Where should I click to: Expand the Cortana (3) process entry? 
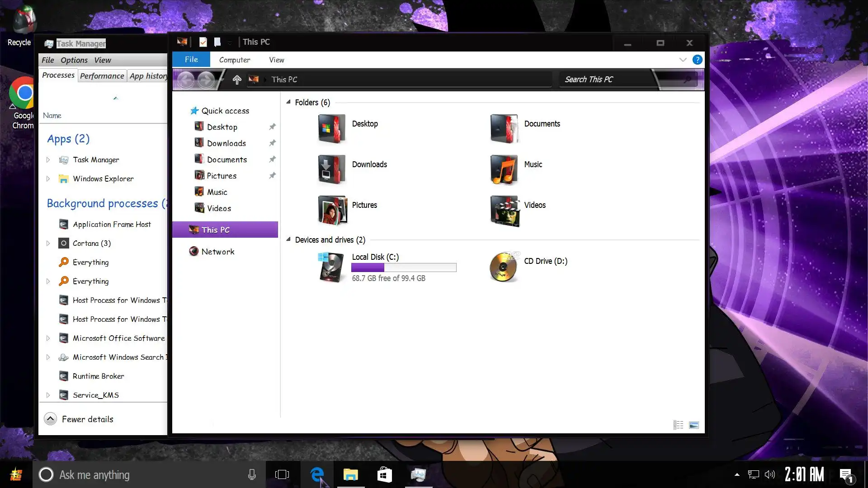pyautogui.click(x=48, y=243)
